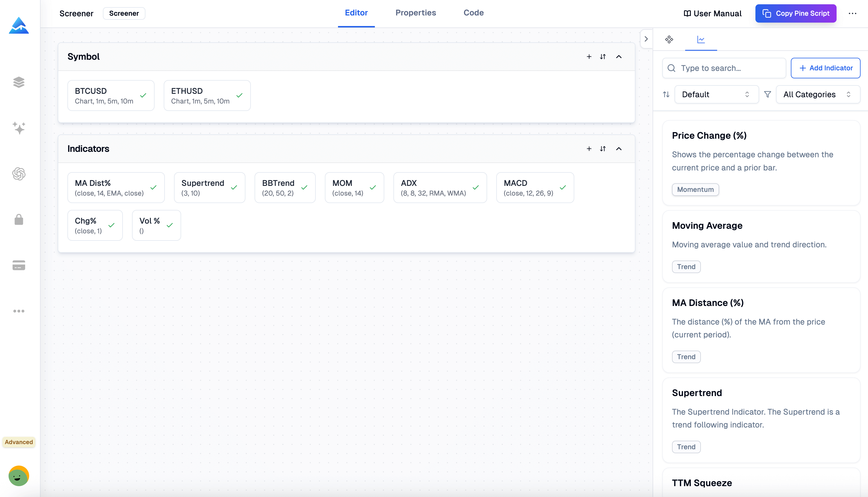Click the layers stack icon in sidebar

[19, 82]
